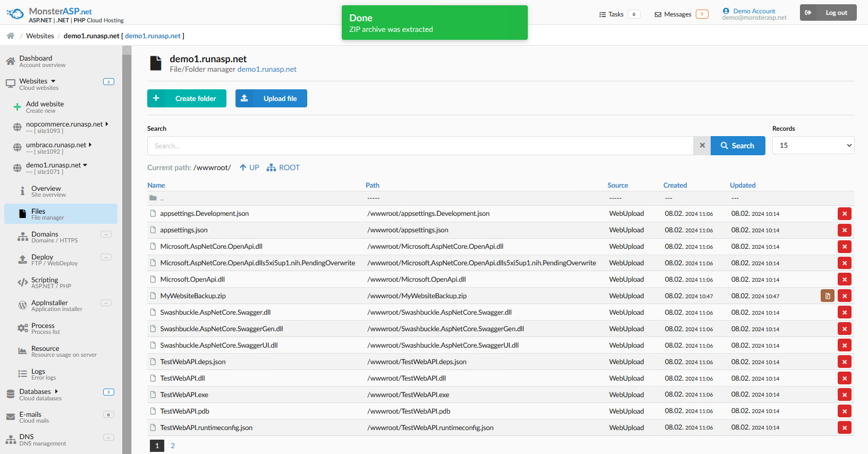Open Messages envelope icon
The image size is (868, 454).
[658, 14]
